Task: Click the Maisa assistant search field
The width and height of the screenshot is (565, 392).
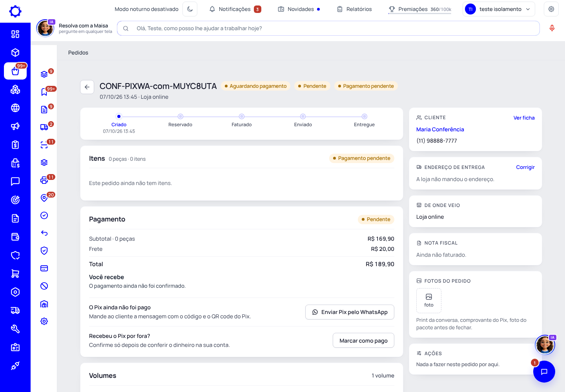Action: click(x=328, y=28)
